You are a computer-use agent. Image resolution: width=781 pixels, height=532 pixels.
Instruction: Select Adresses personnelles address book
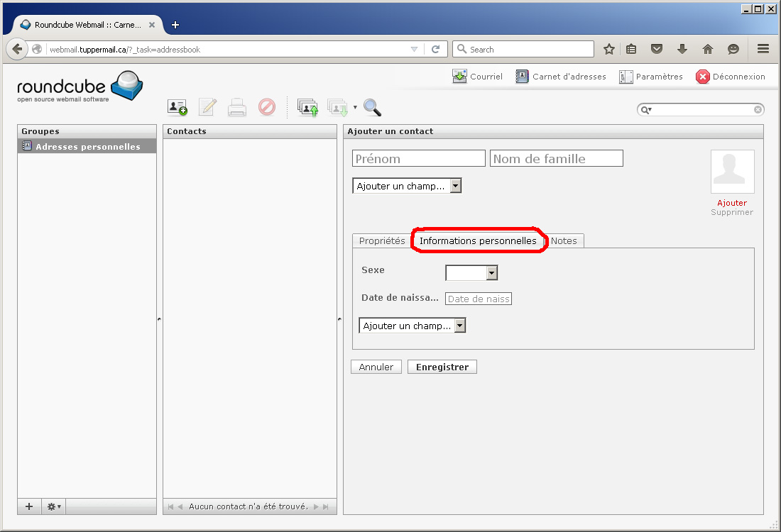tap(87, 147)
